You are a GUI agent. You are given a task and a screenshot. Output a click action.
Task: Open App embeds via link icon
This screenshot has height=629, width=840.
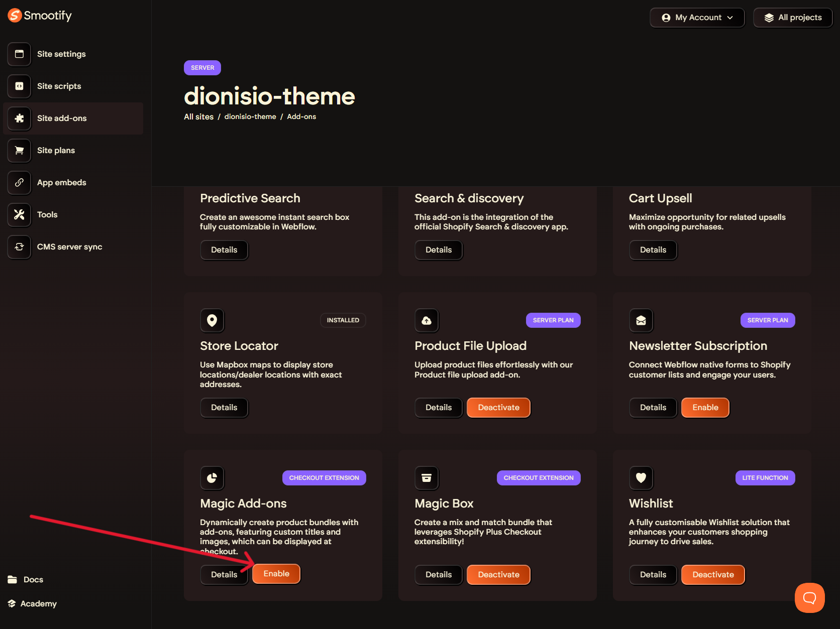coord(19,183)
